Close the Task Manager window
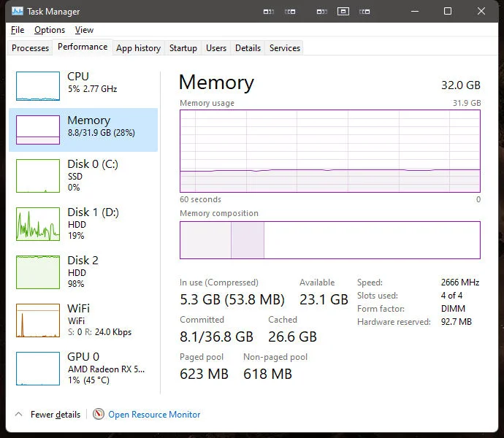 click(481, 11)
